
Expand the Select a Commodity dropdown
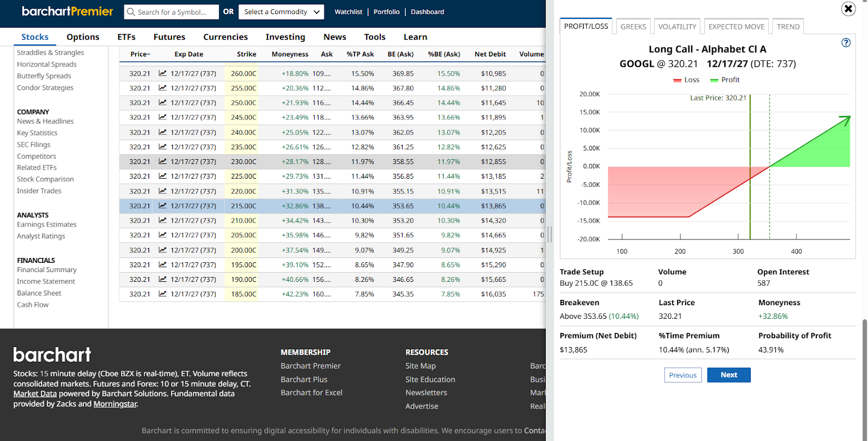tap(281, 12)
